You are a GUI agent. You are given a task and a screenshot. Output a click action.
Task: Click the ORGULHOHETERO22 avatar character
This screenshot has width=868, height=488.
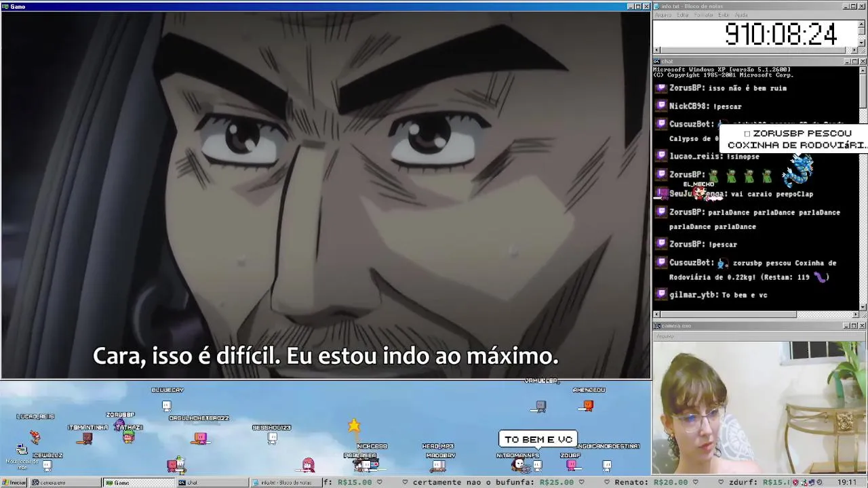point(199,438)
